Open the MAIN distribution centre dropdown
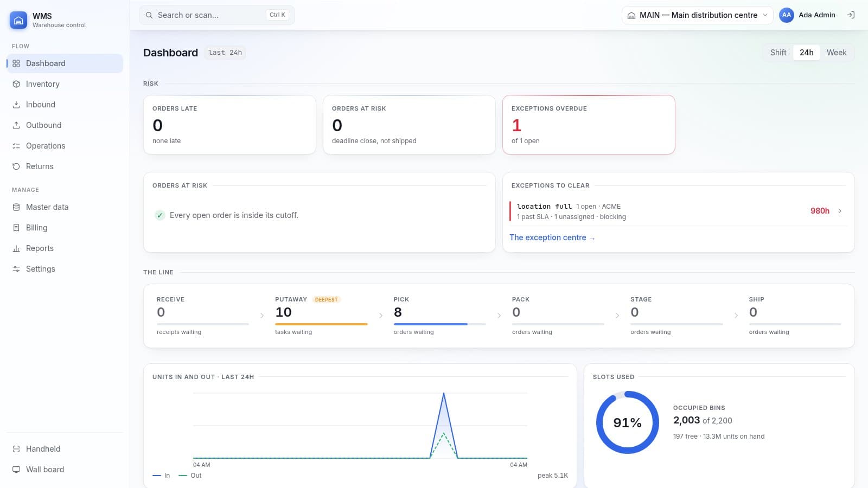Image resolution: width=868 pixels, height=488 pixels. [x=698, y=15]
